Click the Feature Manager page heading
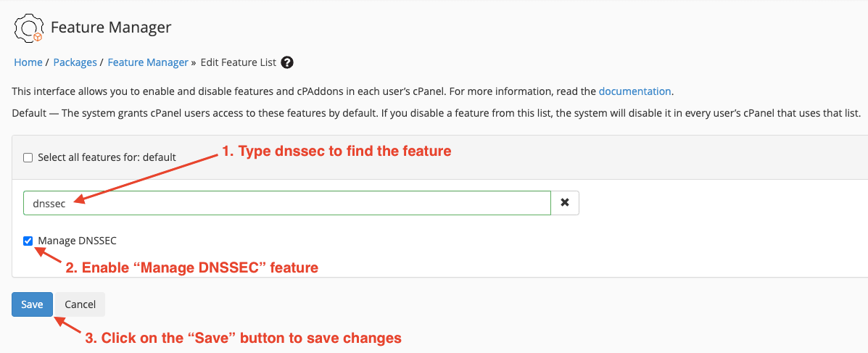Screen dimensions: 868x353 point(111,27)
